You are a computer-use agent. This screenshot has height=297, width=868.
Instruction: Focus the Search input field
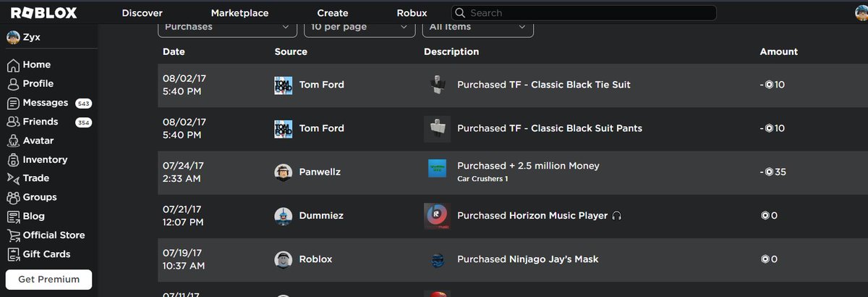[x=584, y=13]
